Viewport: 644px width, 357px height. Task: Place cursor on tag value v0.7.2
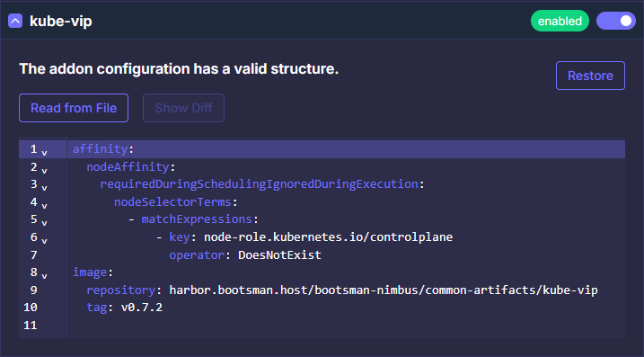[142, 308]
